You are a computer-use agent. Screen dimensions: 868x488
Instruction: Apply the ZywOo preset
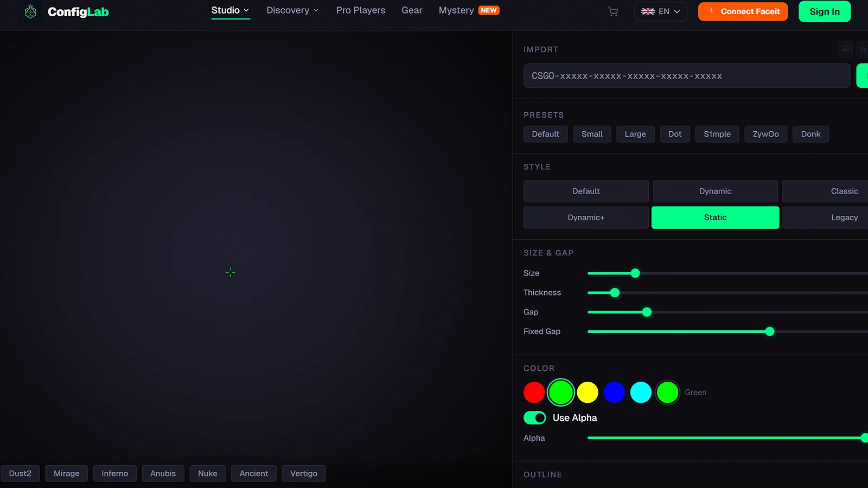pyautogui.click(x=765, y=134)
